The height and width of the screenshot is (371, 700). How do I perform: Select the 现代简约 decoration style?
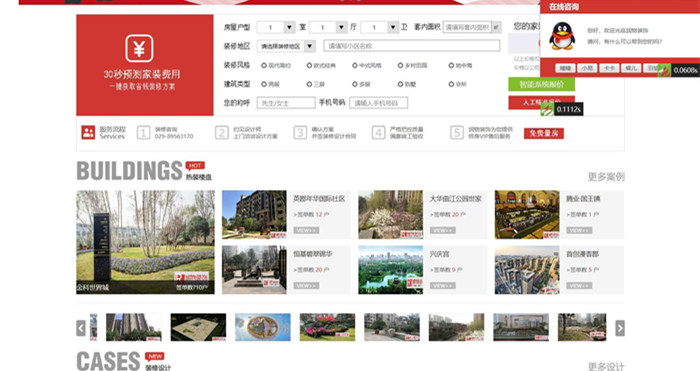(264, 66)
